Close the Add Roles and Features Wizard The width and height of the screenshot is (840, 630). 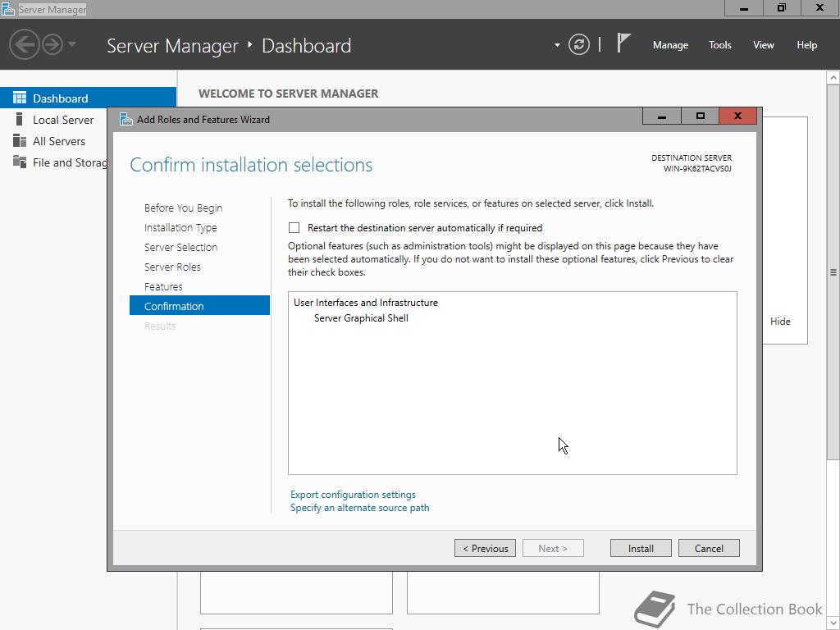pos(737,116)
